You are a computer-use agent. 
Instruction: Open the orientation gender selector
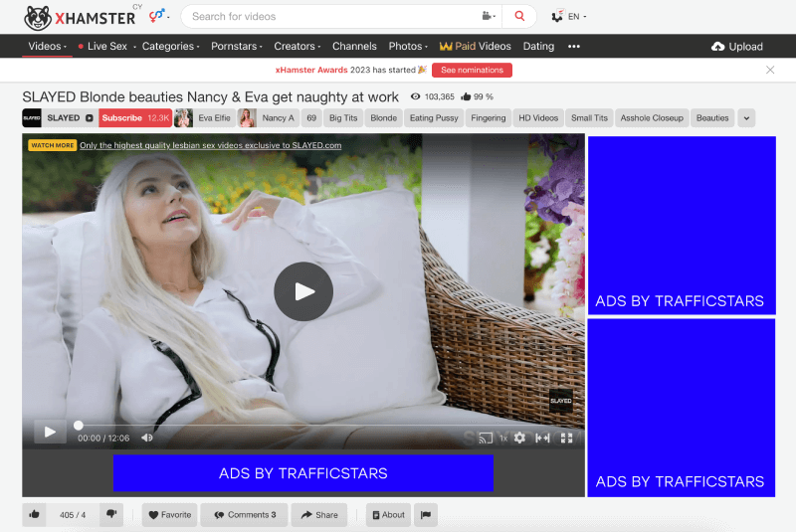[x=159, y=16]
